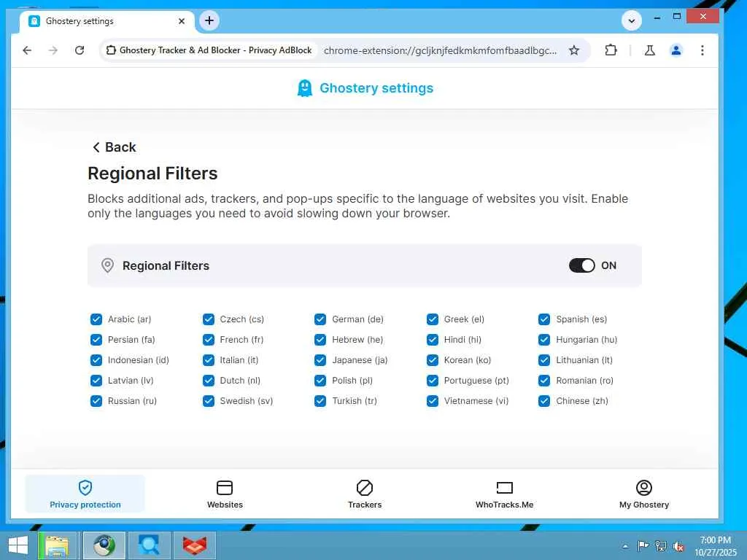Click the Chrome Labs flask icon

pyautogui.click(x=649, y=50)
